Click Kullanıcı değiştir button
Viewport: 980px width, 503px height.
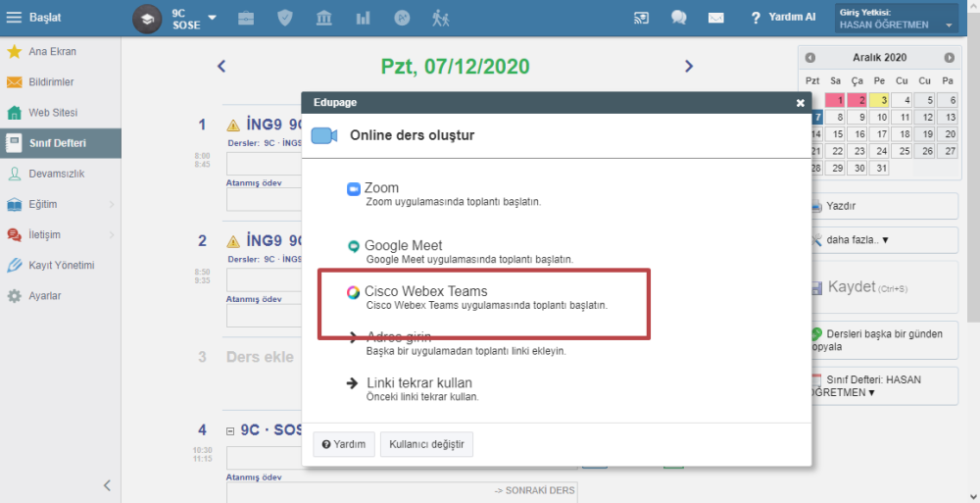[x=427, y=444]
